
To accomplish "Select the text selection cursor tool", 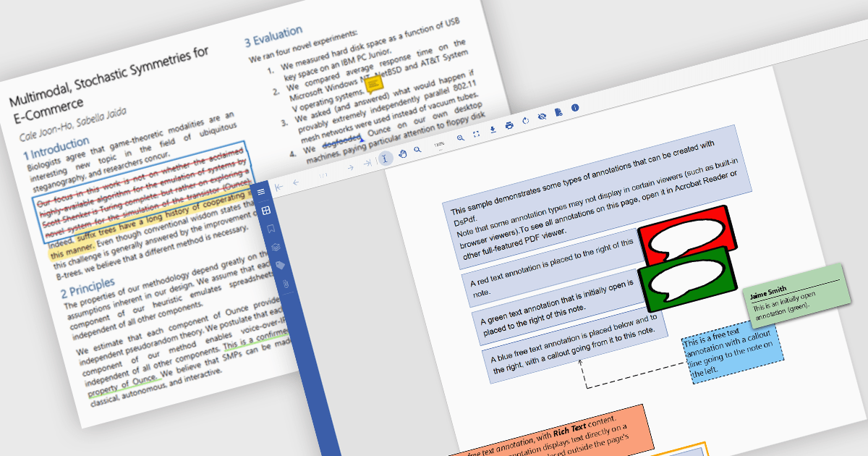I will pos(386,158).
